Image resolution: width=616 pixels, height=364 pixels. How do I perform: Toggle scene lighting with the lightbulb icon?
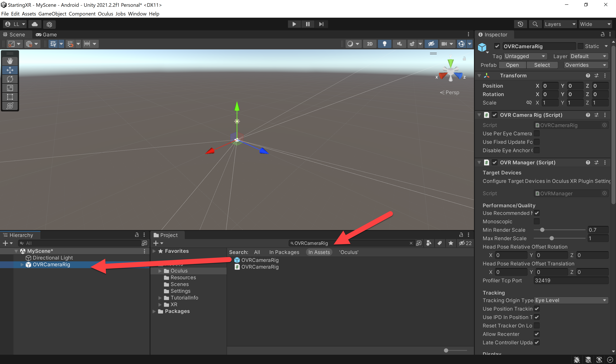pyautogui.click(x=384, y=44)
